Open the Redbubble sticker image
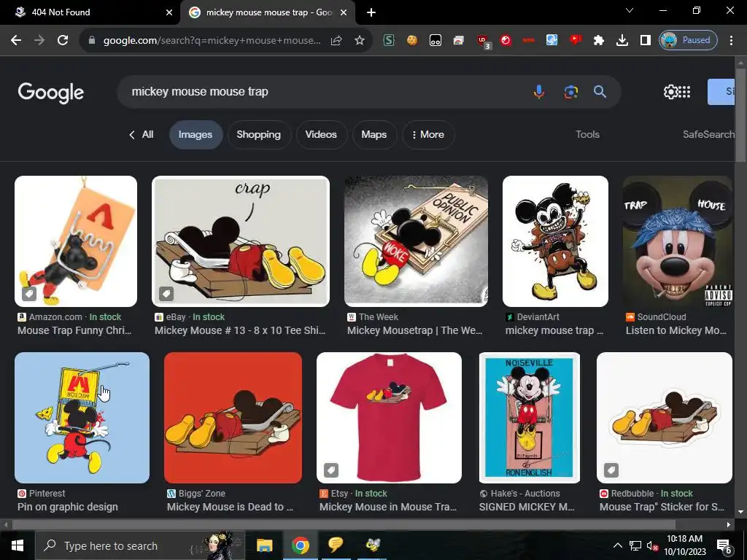The height and width of the screenshot is (560, 747). (664, 418)
